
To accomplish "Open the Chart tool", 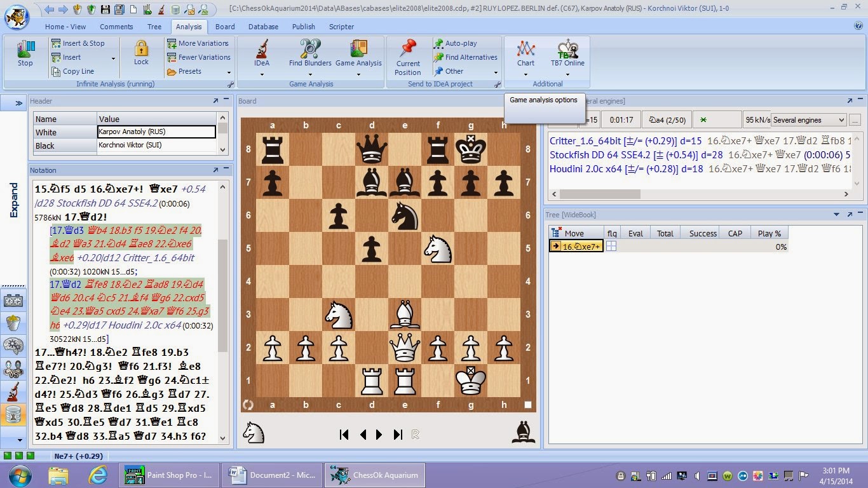I will [x=526, y=53].
